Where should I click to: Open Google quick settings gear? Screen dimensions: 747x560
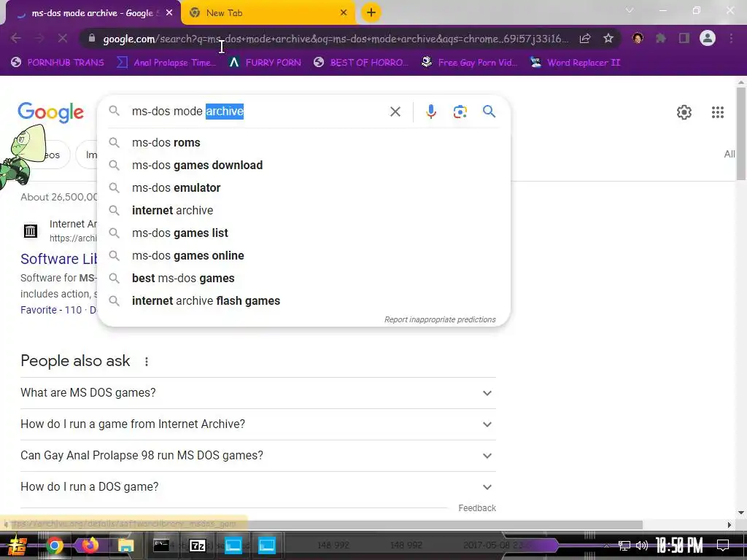pos(684,112)
